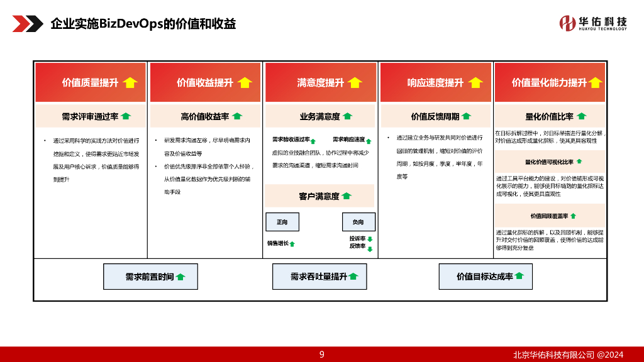Click the green arrow in 价值目标达成率 box
Viewport: 644px width, 362px height.
tap(519, 276)
